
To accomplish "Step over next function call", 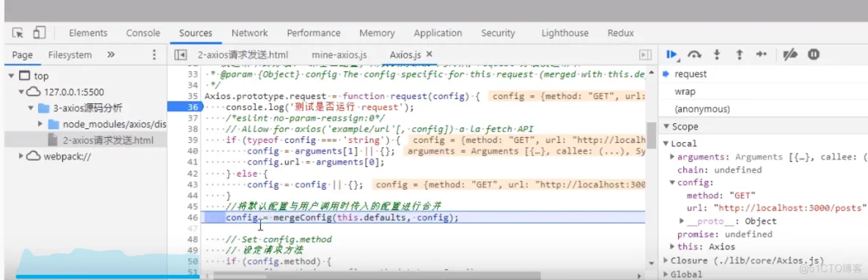I will pos(694,55).
